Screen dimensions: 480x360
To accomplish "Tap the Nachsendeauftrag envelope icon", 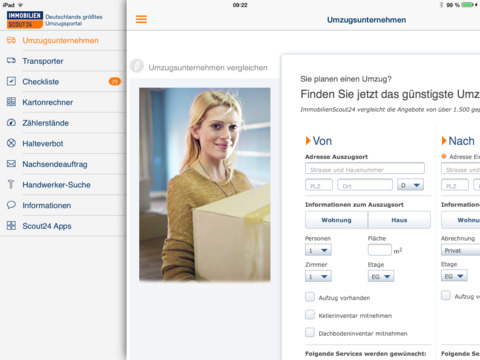I will pos(11,164).
